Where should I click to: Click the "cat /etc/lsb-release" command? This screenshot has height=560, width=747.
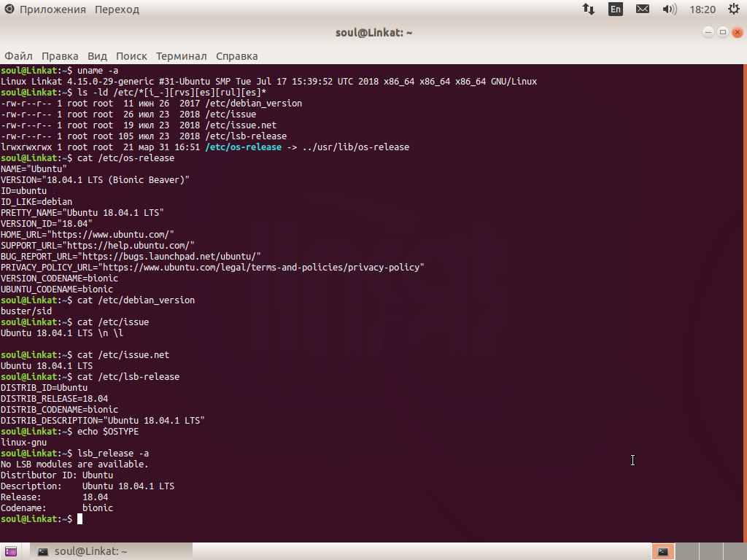(128, 377)
